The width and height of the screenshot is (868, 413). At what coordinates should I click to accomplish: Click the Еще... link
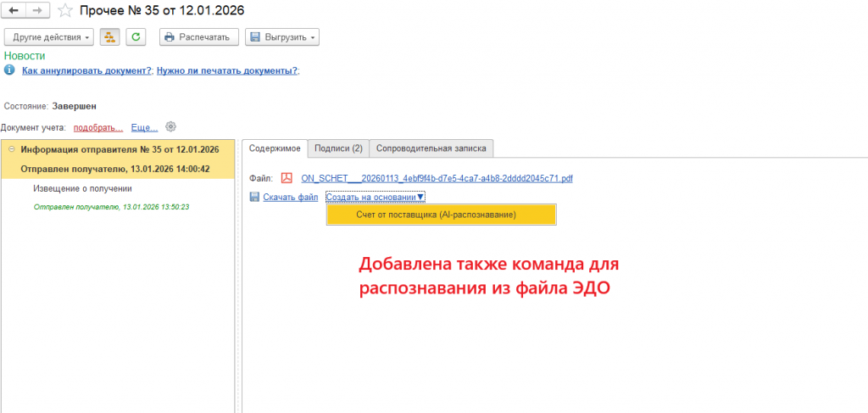144,128
